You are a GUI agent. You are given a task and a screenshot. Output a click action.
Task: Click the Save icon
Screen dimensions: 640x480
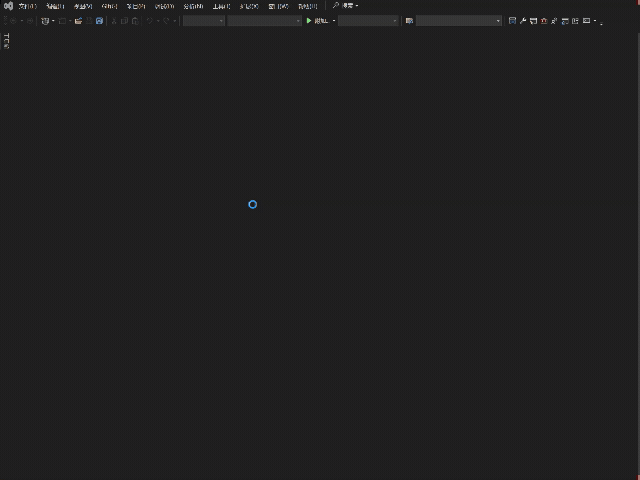[89, 21]
